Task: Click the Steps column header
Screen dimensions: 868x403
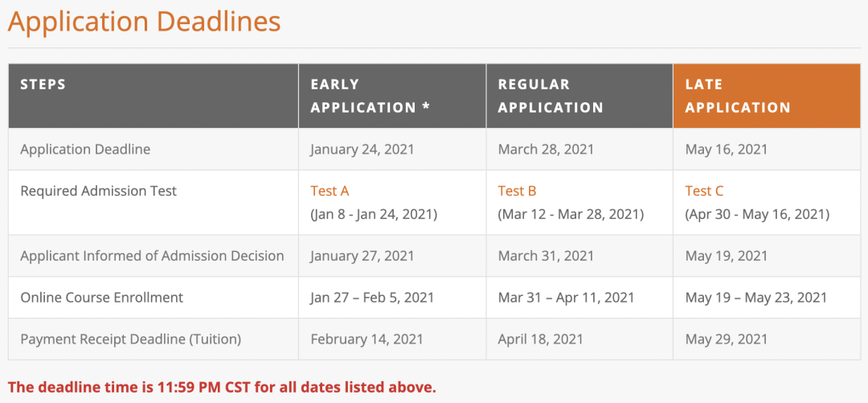Action: (x=154, y=96)
